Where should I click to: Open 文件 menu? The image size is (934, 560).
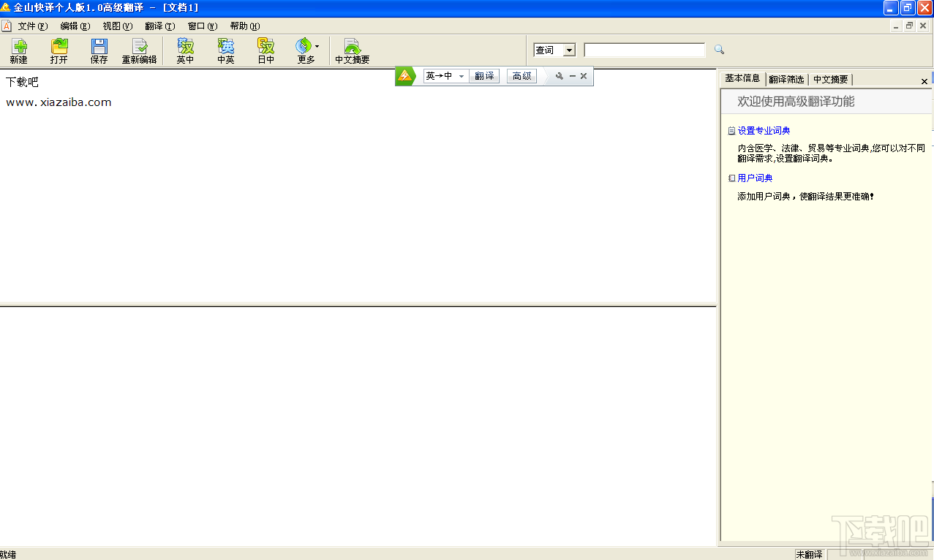(32, 26)
